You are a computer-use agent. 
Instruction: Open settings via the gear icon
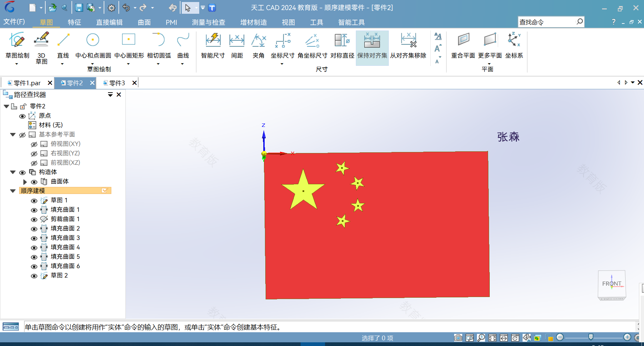(x=112, y=8)
